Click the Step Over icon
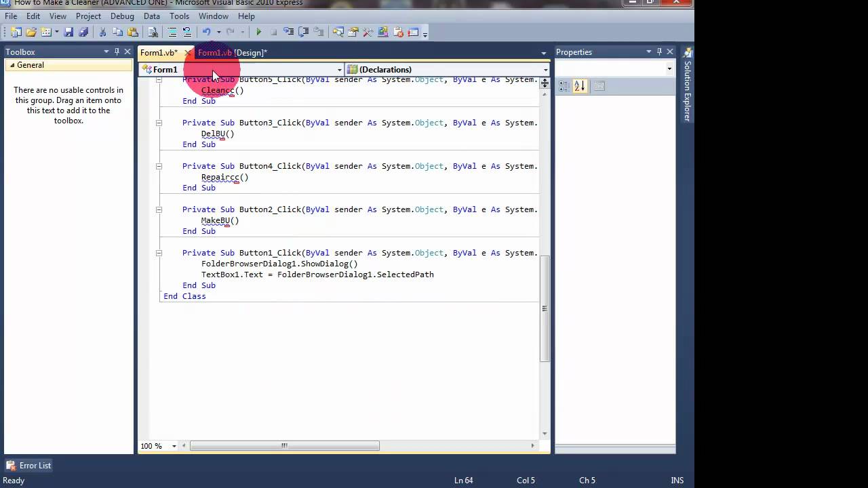 [x=303, y=32]
